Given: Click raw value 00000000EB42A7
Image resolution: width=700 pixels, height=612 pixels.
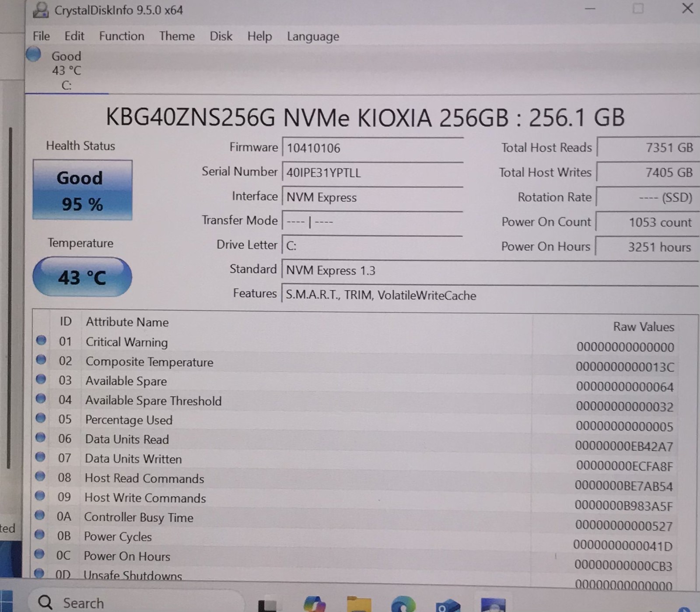Looking at the screenshot, I should coord(624,447).
